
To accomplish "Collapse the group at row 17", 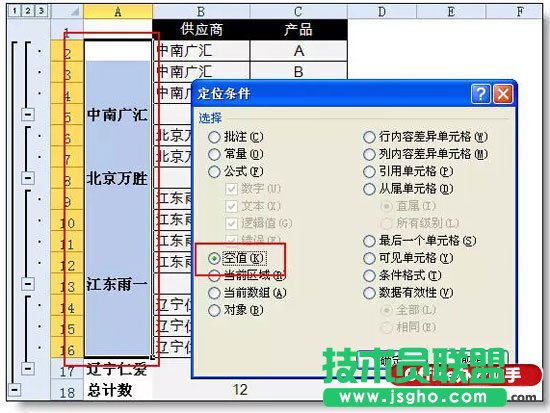I will coord(28,368).
